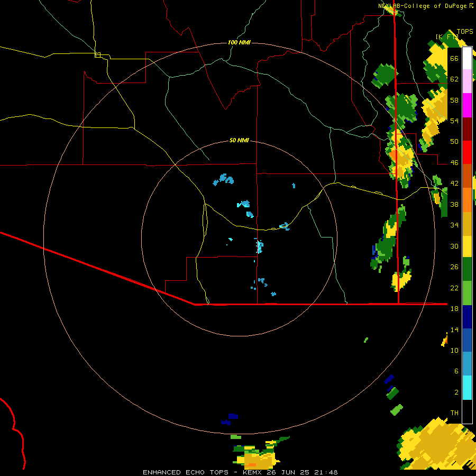Click the "46" legend value
Image resolution: width=476 pixels, height=476 pixels.
click(454, 163)
